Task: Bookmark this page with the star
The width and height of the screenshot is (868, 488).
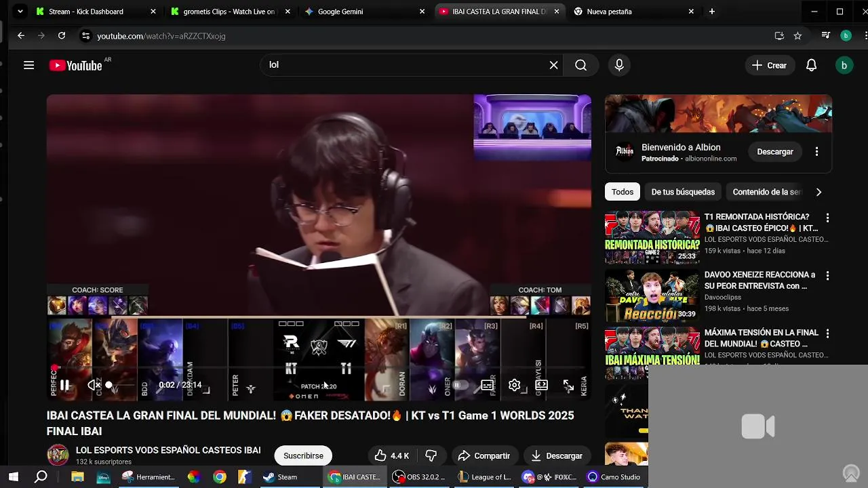Action: tap(797, 36)
